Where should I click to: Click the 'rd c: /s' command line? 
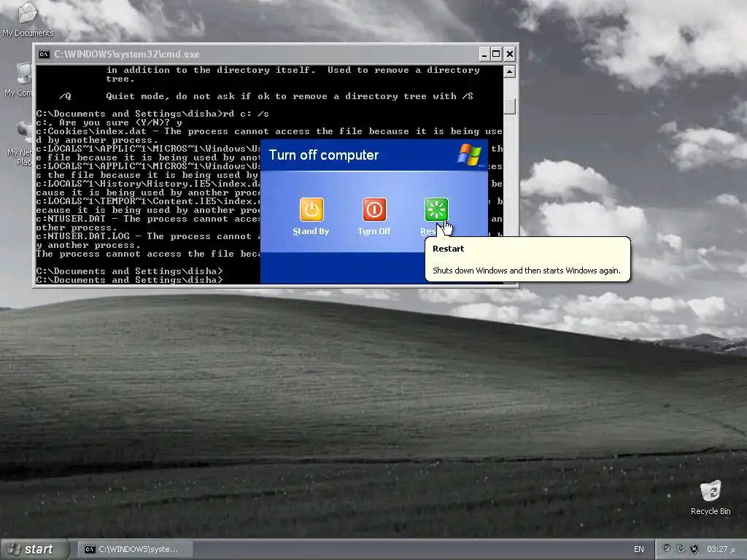pyautogui.click(x=152, y=114)
